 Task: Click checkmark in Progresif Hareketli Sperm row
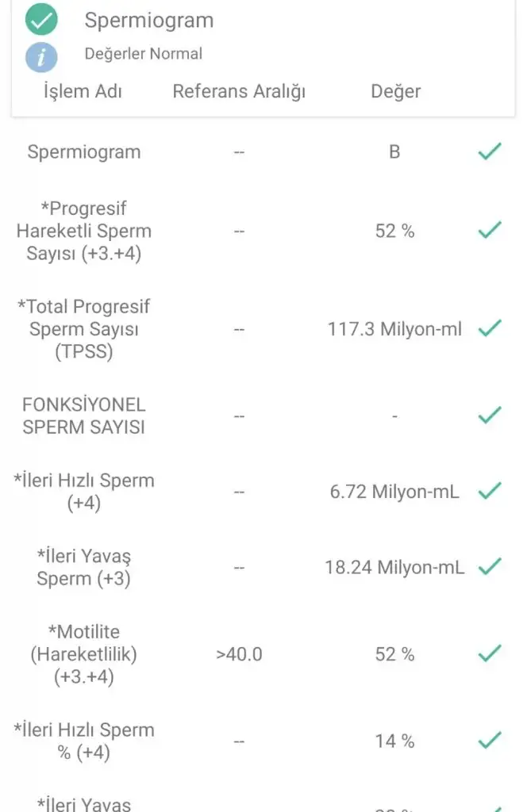490,231
